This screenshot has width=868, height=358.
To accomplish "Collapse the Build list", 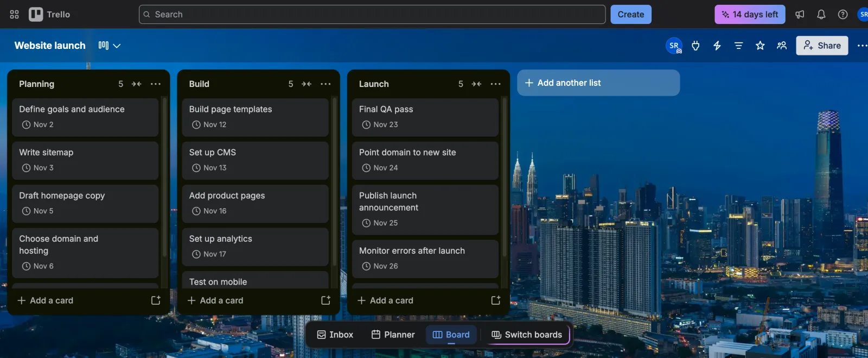I will coord(307,84).
